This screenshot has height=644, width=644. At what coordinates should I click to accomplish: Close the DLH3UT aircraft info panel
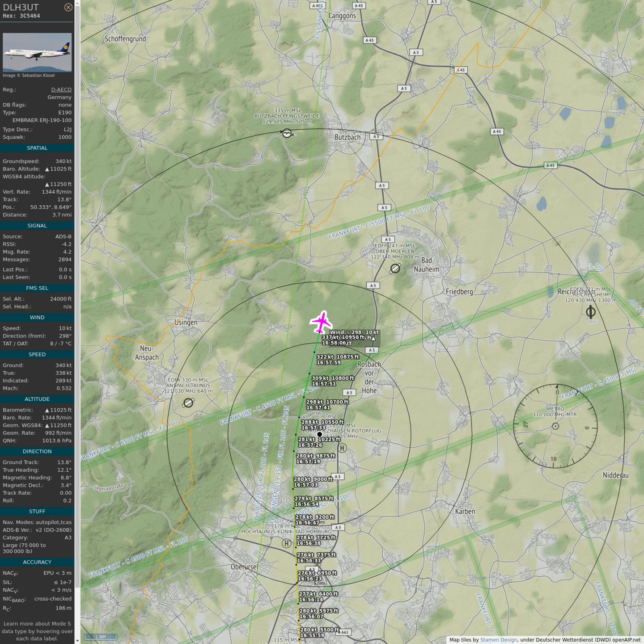pos(68,7)
